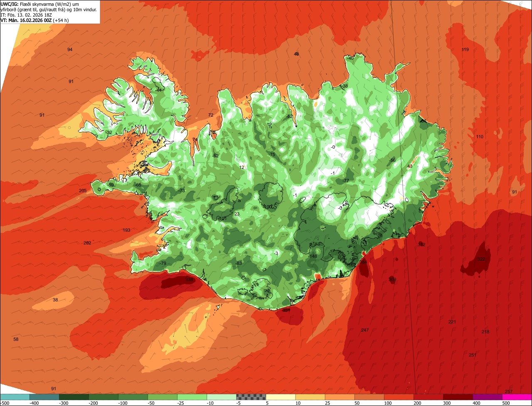
Task: Click the light orange 25 to 50 legend swatch
Action: tap(340, 397)
